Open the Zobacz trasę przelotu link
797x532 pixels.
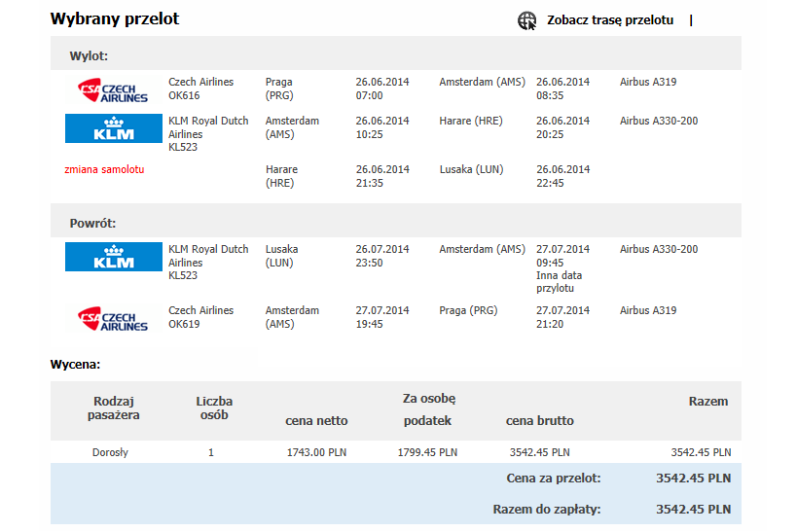[x=610, y=20]
